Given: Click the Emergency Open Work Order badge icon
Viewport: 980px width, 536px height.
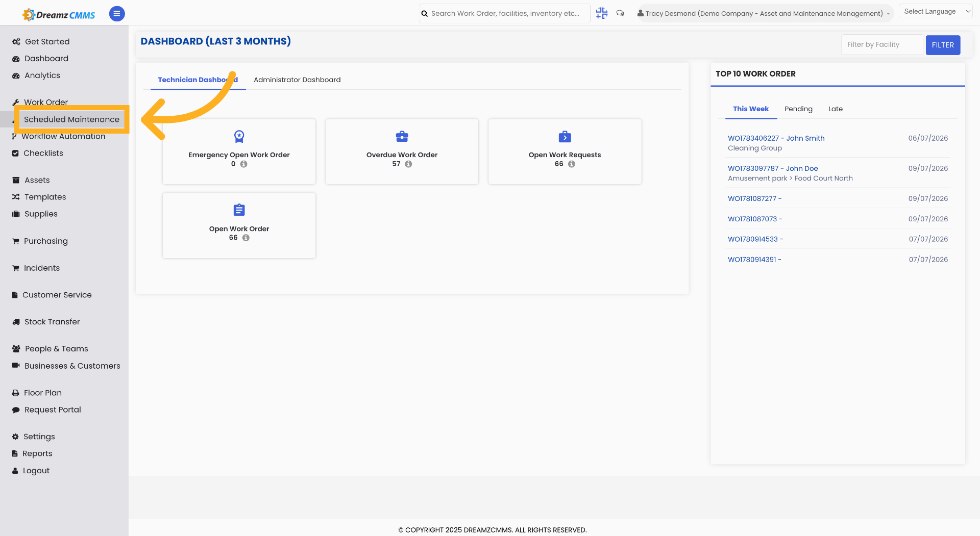Looking at the screenshot, I should pos(239,136).
